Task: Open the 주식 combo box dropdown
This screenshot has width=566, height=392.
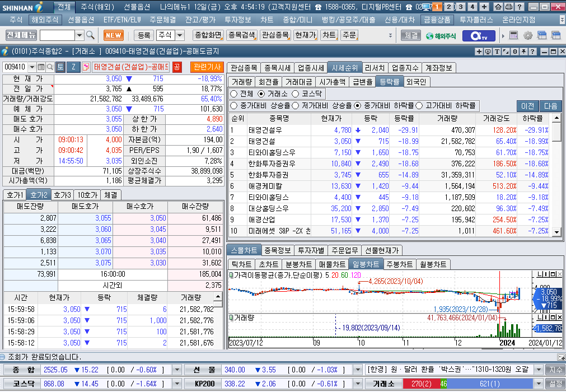Action: pyautogui.click(x=180, y=35)
